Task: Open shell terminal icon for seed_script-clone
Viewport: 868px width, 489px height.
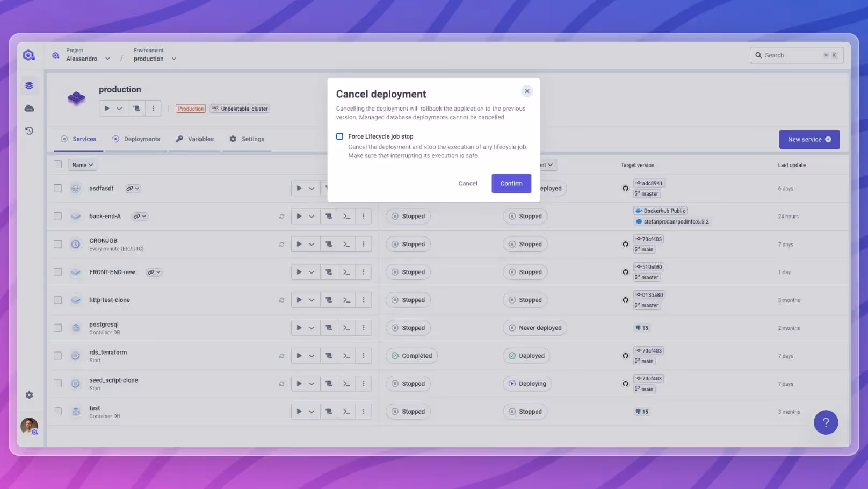Action: [x=346, y=384]
